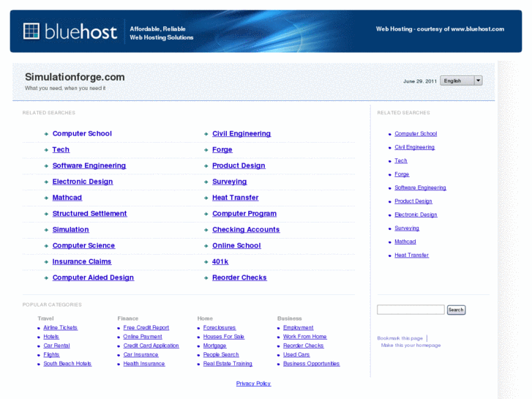Open Health Insurance link
The image size is (532, 399).
pos(144,364)
